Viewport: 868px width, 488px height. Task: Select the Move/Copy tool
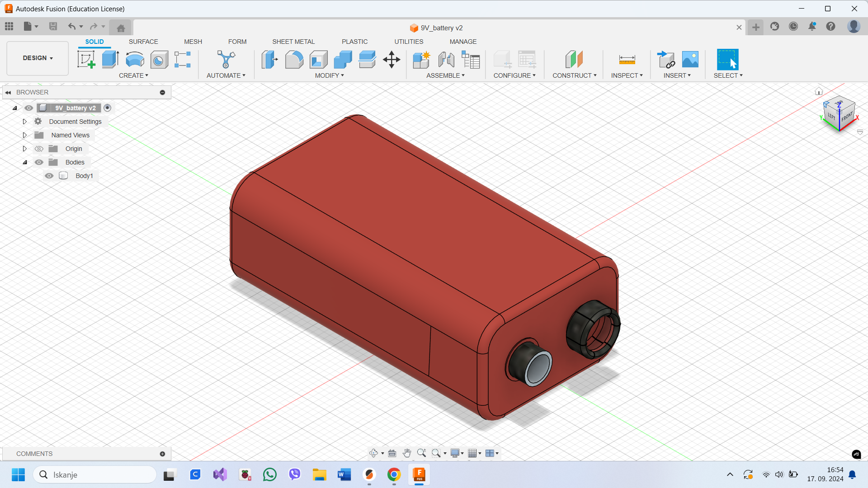pyautogui.click(x=392, y=59)
